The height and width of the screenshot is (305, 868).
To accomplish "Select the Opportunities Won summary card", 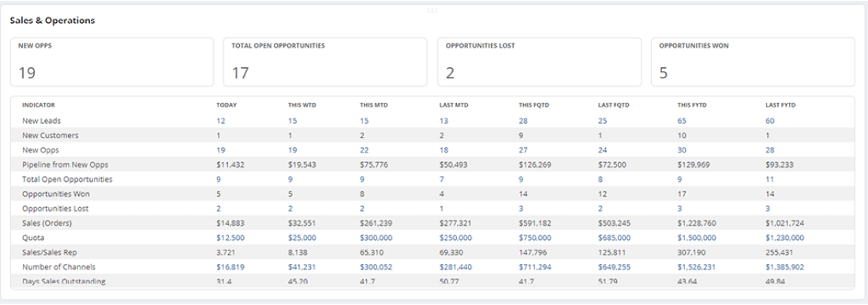I will 753,62.
